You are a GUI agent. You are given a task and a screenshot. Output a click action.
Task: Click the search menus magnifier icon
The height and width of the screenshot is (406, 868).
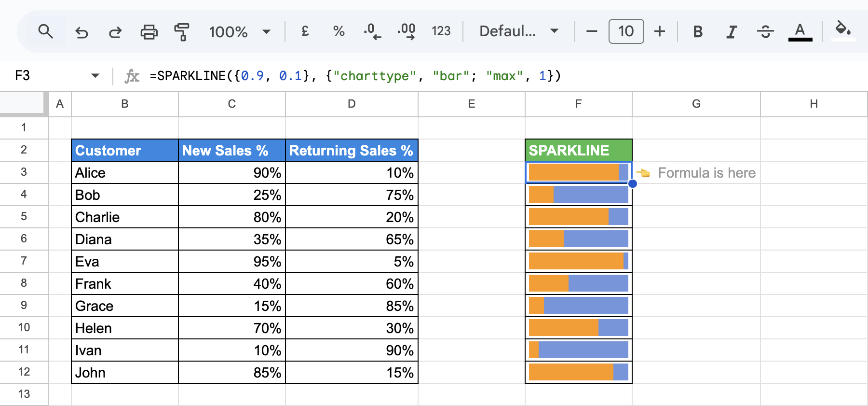45,32
